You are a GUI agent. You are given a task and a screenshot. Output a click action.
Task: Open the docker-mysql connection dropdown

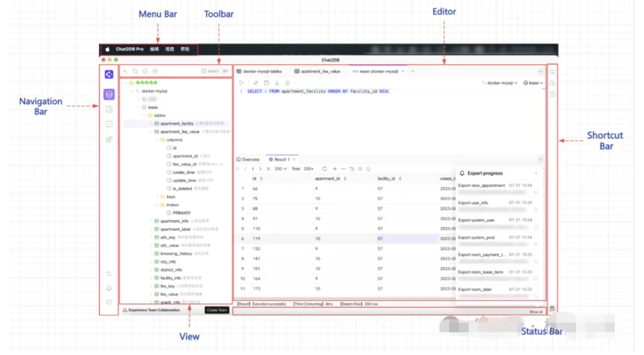(500, 83)
